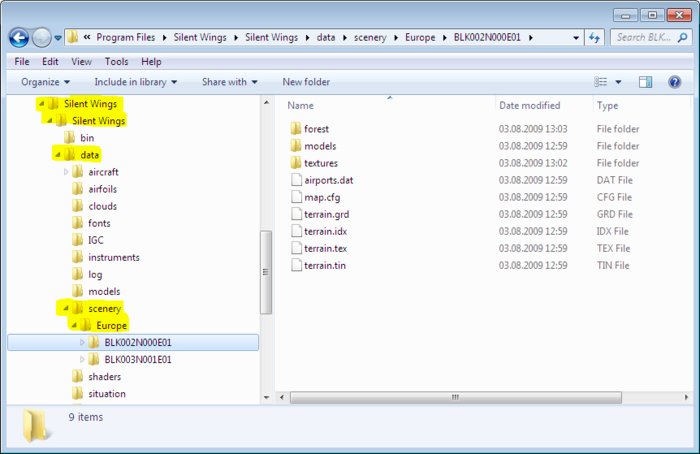Toggle the preview pane button
This screenshot has height=454, width=700.
click(646, 82)
